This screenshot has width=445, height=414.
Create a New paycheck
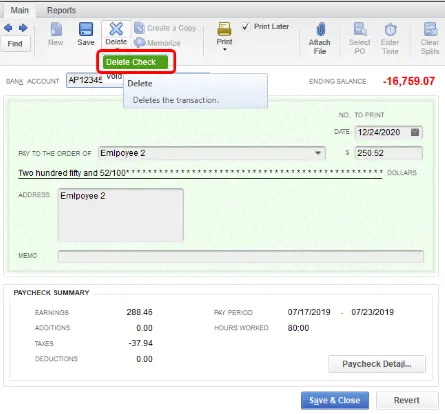pos(56,29)
